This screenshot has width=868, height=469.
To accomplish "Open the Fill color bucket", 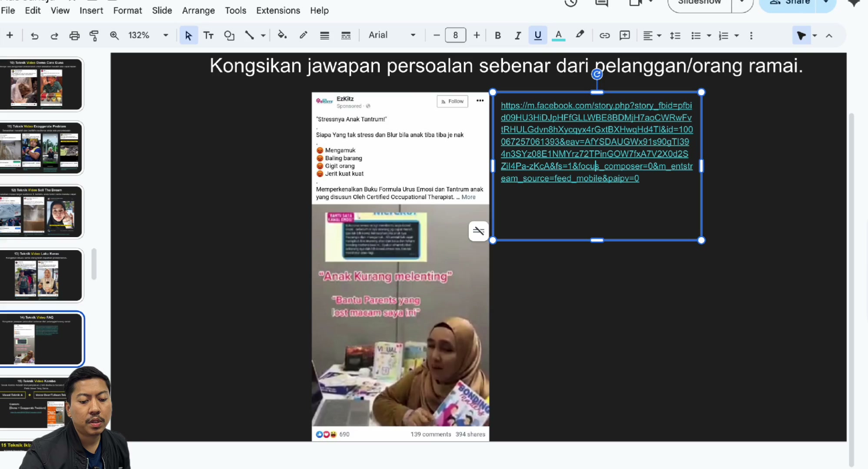I will click(x=282, y=36).
